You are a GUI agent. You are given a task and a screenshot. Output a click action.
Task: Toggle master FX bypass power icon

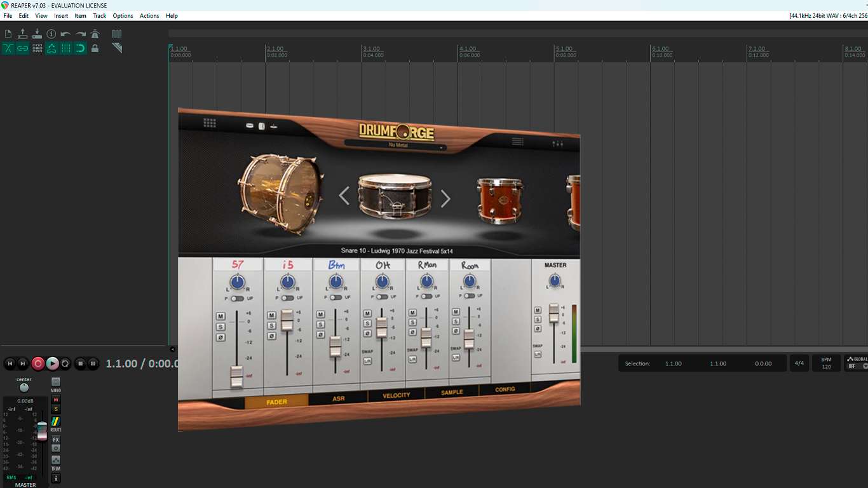click(56, 448)
